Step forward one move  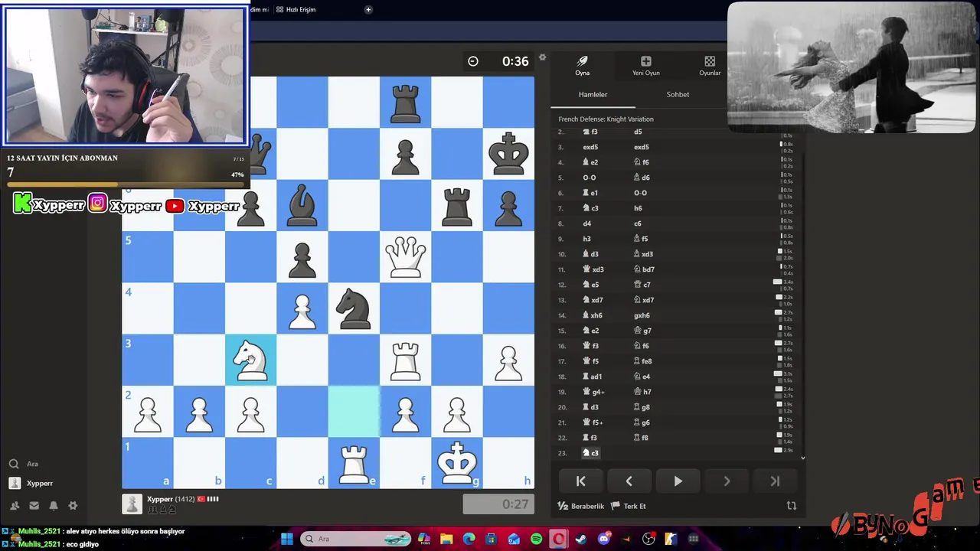727,481
